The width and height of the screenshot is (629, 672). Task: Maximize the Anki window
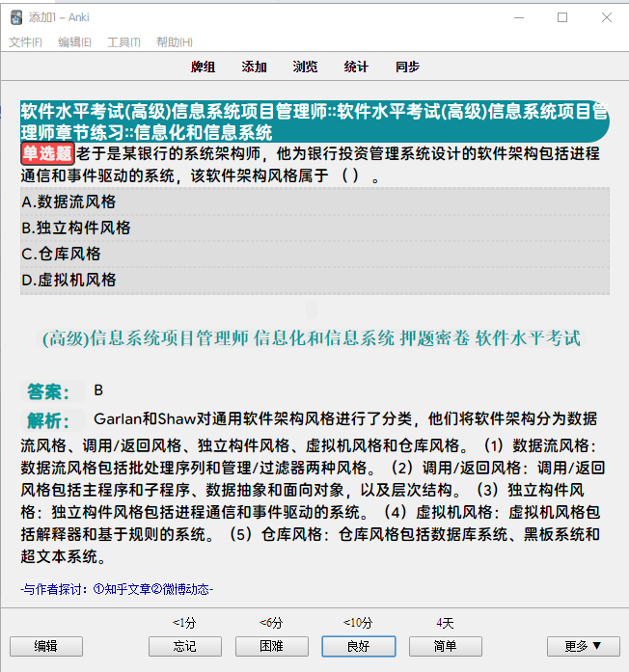point(562,17)
